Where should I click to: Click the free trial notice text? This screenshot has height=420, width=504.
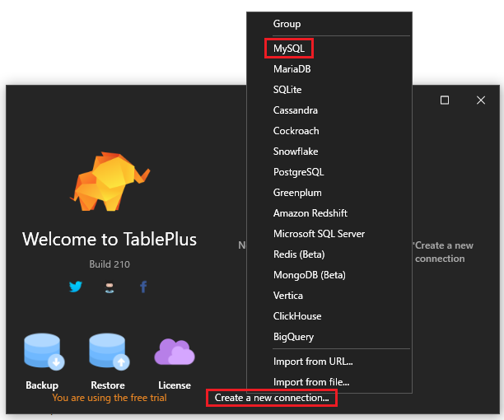click(110, 398)
